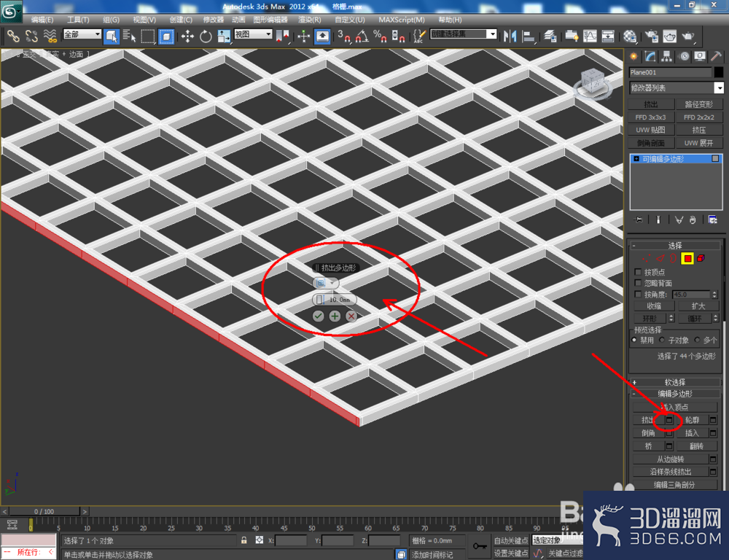
Task: Select the Link tool in main toolbar
Action: point(12,36)
